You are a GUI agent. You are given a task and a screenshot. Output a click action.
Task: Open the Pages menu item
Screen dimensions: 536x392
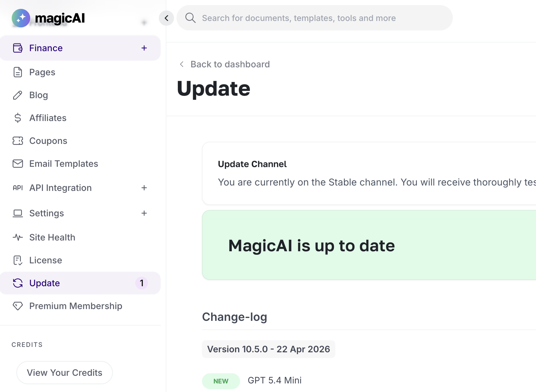(80, 72)
